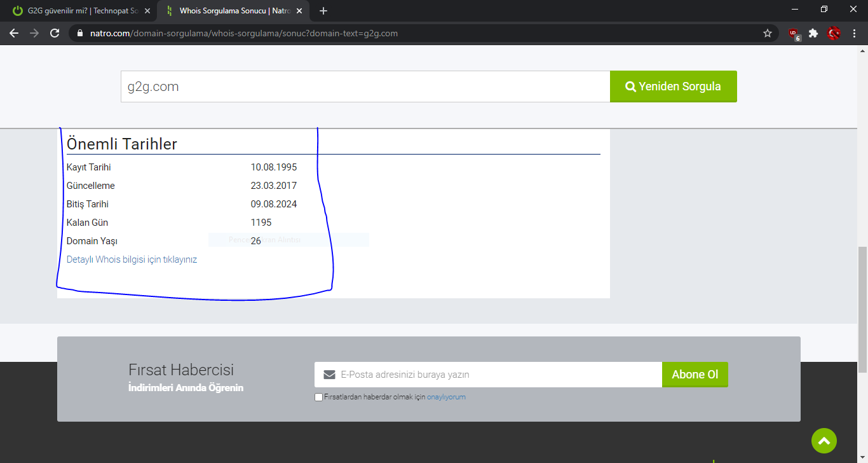Viewport: 868px width, 463px height.
Task: Select the Whois Sorgulama Sonucu Natro tab
Action: [x=233, y=11]
